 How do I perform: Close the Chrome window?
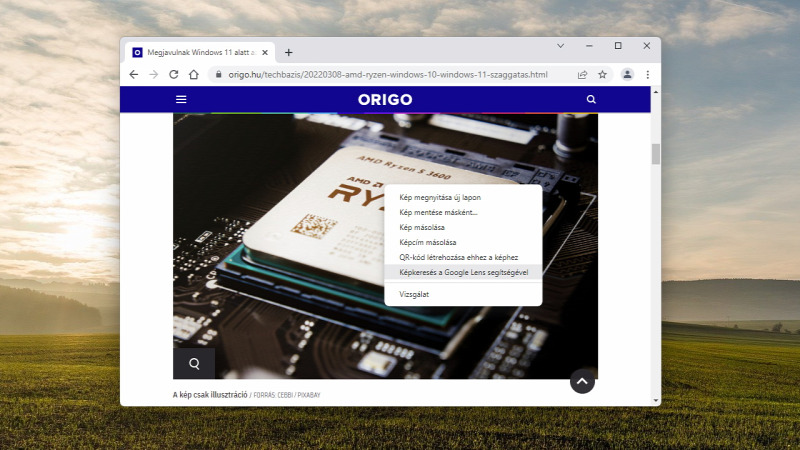pyautogui.click(x=646, y=45)
